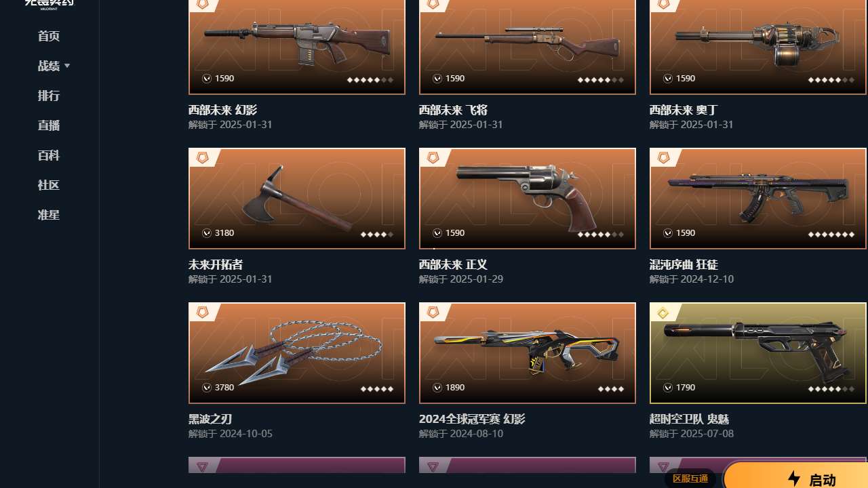
Task: Click the lightning icon on 启动 button
Action: click(794, 479)
